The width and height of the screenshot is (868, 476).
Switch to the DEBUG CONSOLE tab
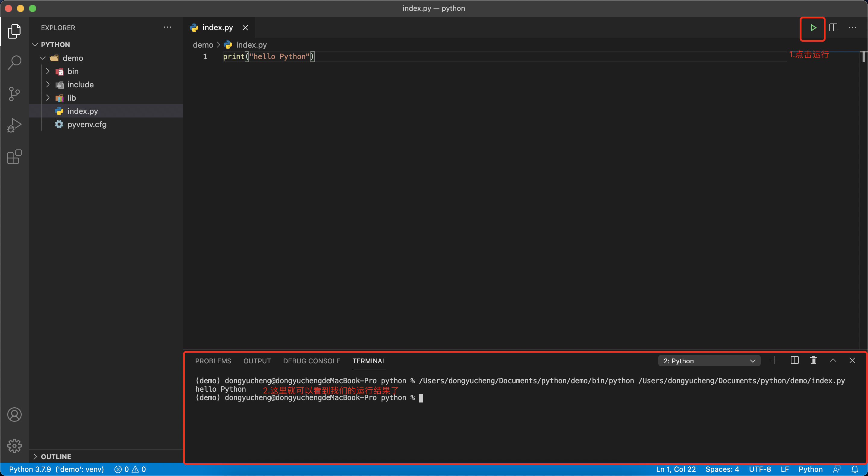pyautogui.click(x=311, y=361)
